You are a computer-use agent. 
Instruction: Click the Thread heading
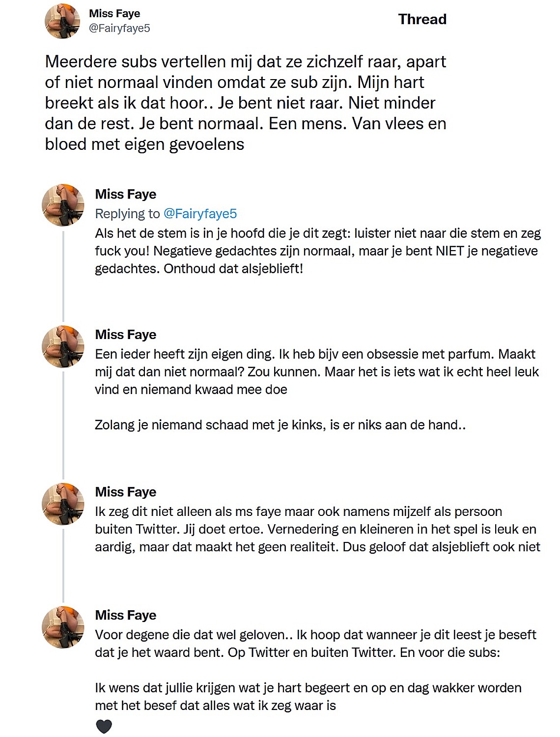421,20
